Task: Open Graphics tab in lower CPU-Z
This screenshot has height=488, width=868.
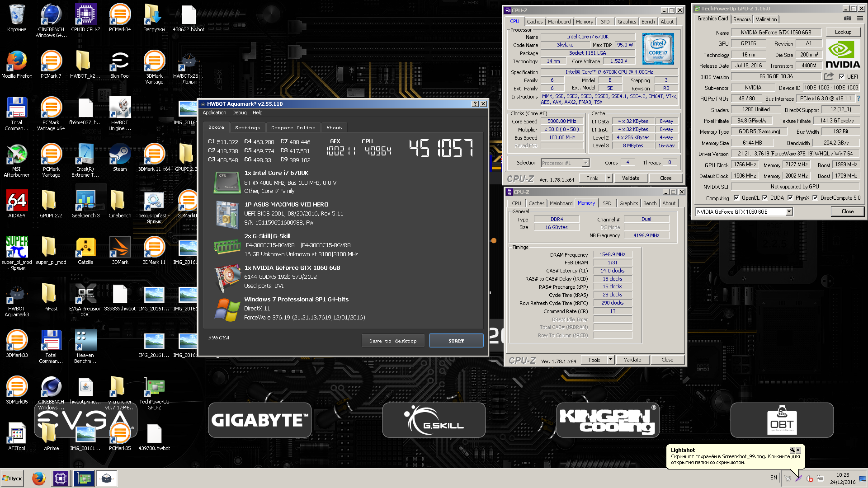Action: click(629, 203)
